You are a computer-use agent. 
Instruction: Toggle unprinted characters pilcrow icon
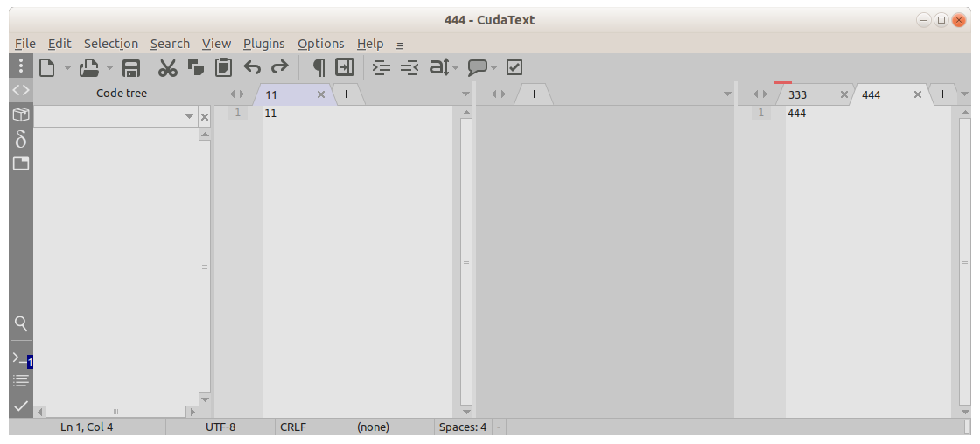318,67
